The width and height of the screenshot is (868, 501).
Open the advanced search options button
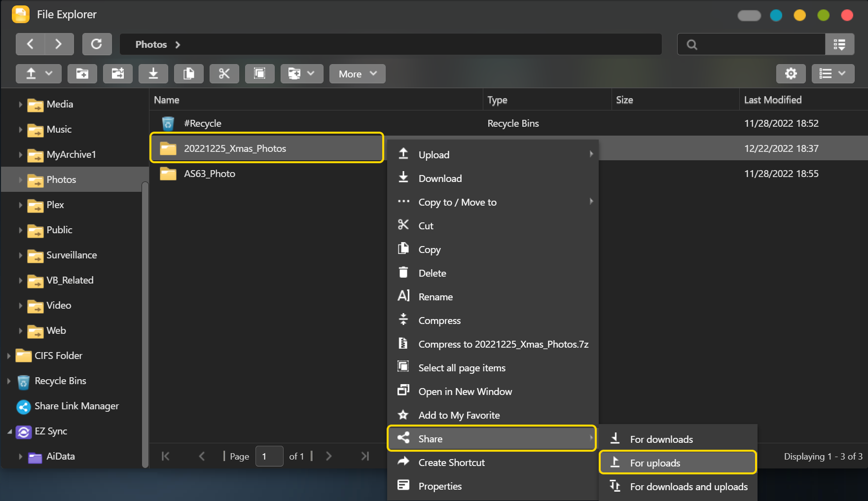click(x=839, y=44)
